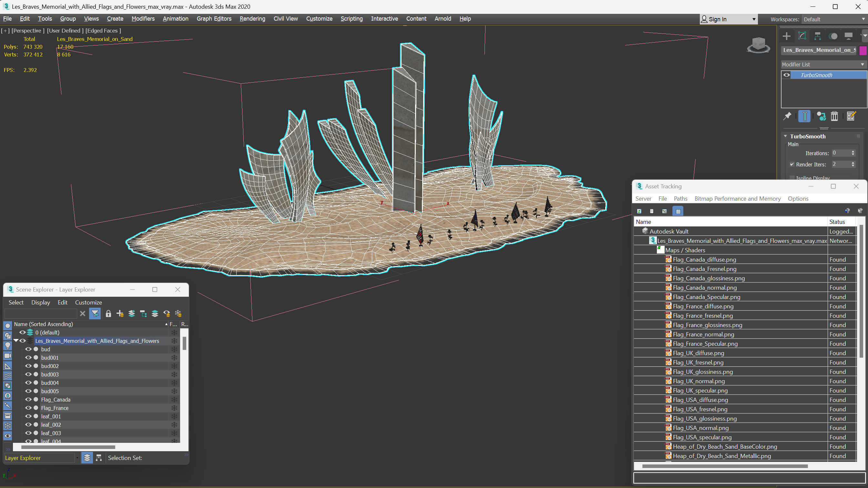Click the Paths tab in Asset Tracking
Image resolution: width=868 pixels, height=488 pixels.
click(681, 198)
